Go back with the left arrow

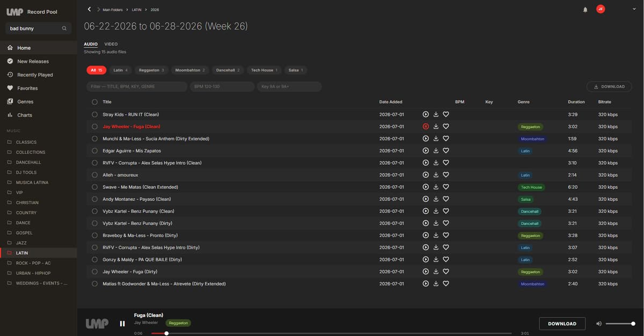tap(89, 9)
